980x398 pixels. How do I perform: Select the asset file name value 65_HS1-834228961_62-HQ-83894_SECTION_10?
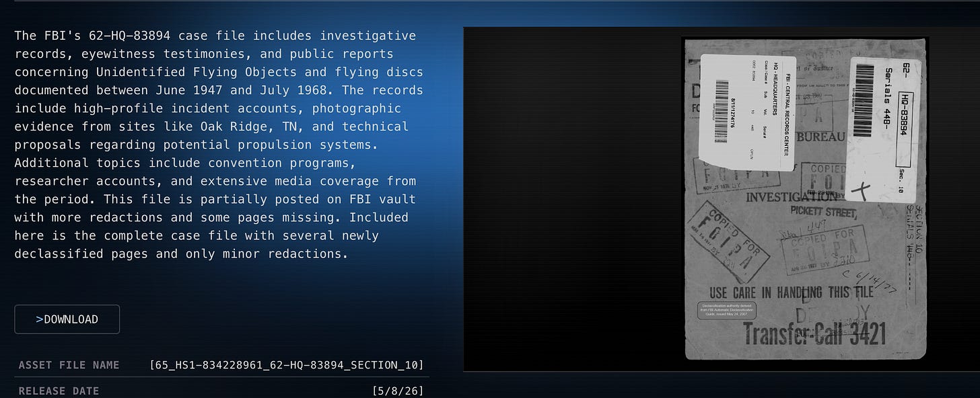(287, 365)
